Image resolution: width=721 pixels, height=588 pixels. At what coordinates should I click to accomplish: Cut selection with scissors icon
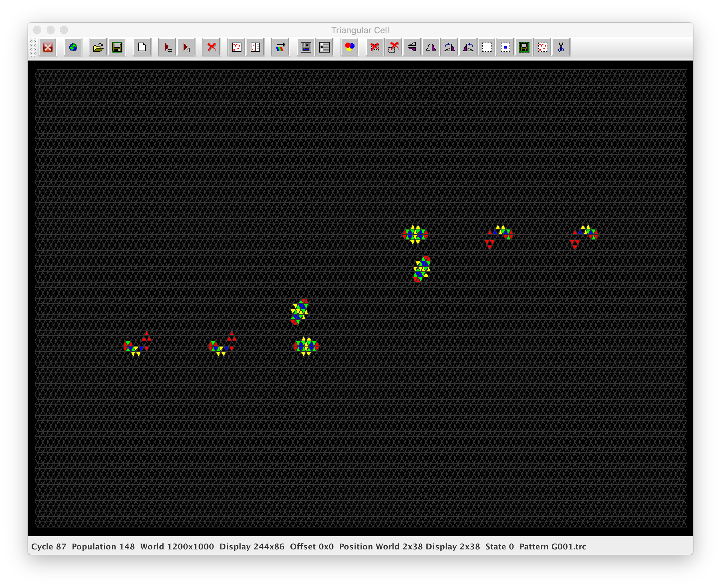[x=561, y=47]
